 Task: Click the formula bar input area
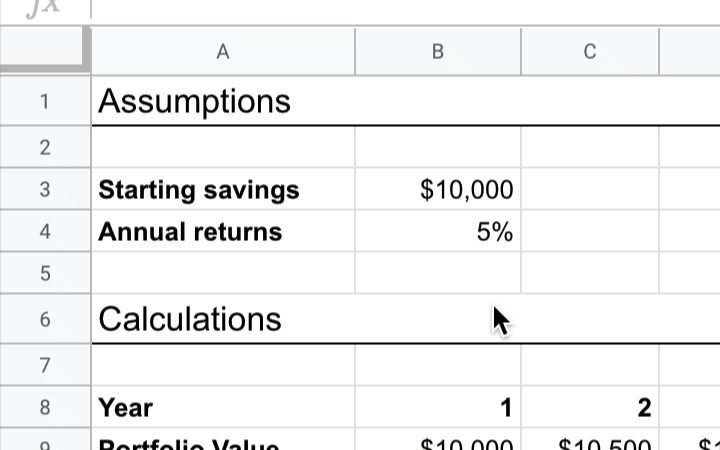[x=406, y=8]
